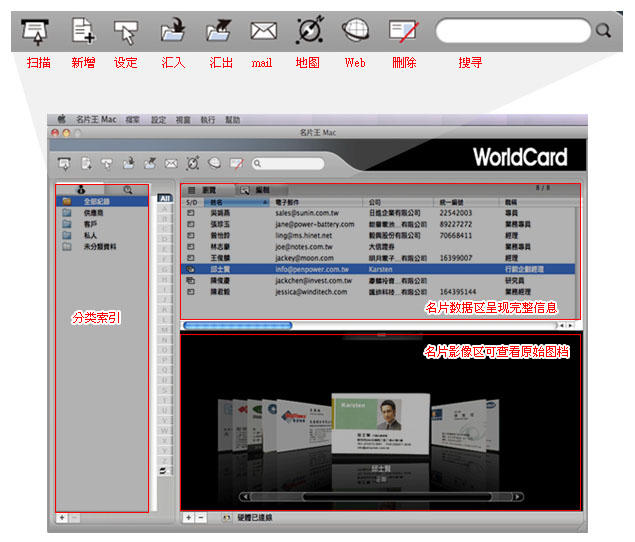
Task: Select the magnifier search tab in sidebar
Action: coord(127,190)
